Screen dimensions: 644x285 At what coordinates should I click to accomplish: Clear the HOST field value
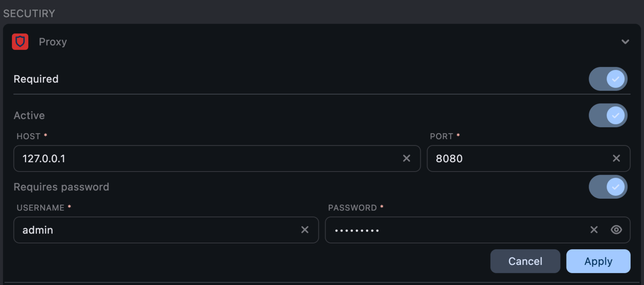[x=407, y=158]
